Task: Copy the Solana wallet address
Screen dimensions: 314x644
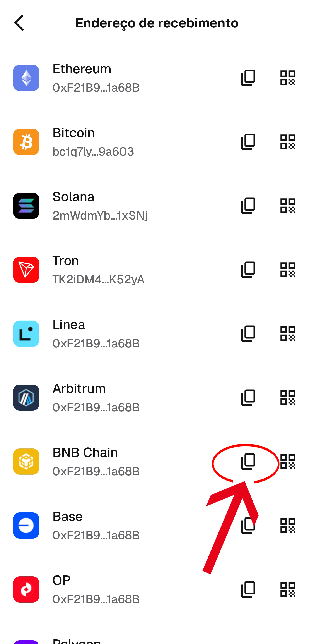Action: click(x=248, y=206)
